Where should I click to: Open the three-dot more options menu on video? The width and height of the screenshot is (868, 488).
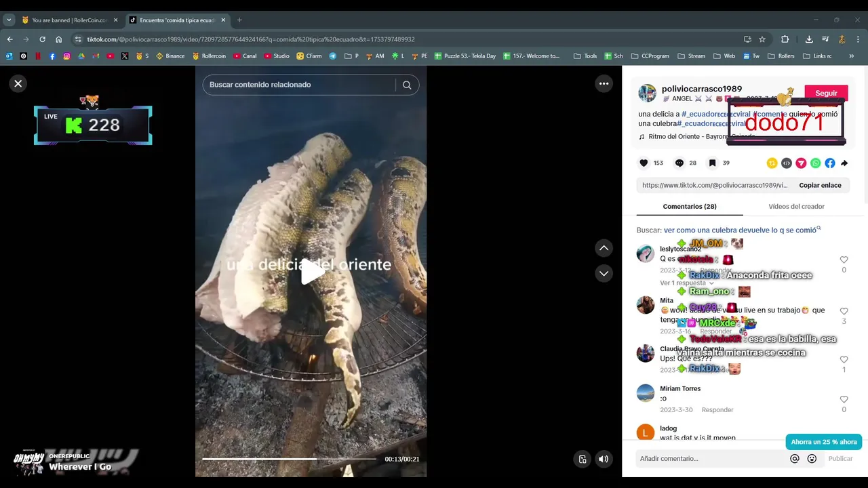pyautogui.click(x=604, y=83)
